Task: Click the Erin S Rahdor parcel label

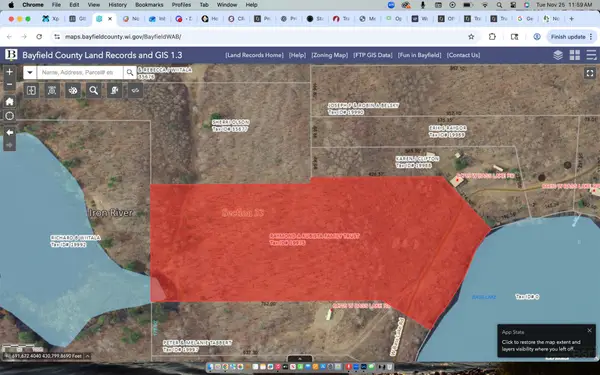Action: tap(447, 131)
